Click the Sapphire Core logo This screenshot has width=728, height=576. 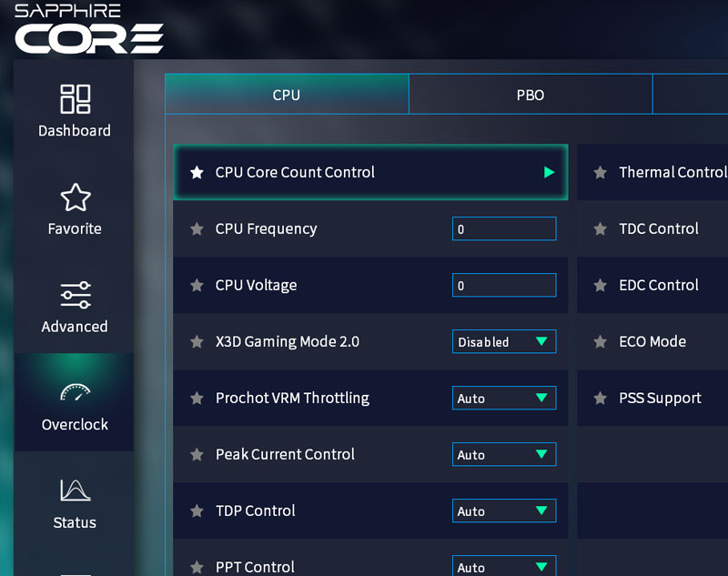tap(89, 29)
